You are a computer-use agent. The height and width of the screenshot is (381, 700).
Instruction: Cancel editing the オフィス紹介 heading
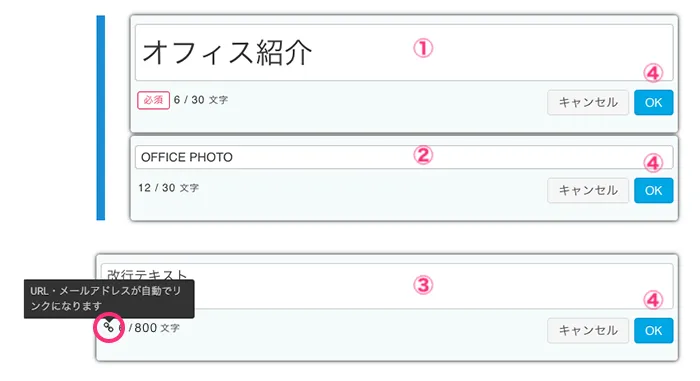tap(588, 102)
